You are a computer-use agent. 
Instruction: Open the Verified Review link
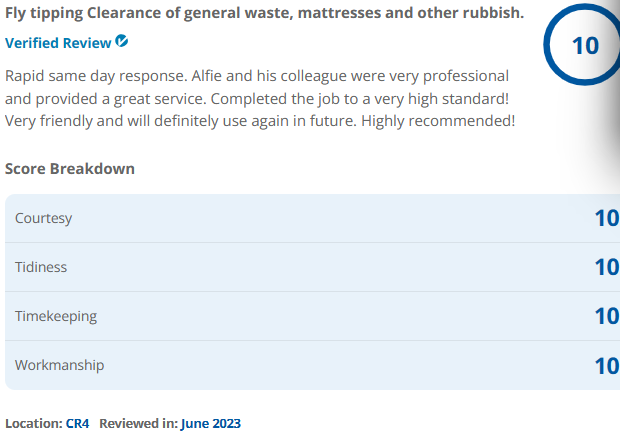click(x=58, y=43)
